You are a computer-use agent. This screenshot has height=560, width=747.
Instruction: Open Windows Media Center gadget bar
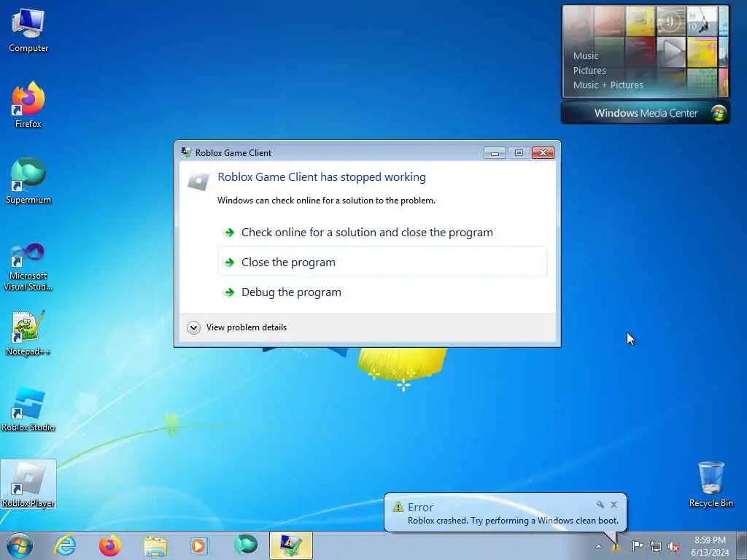tap(646, 113)
